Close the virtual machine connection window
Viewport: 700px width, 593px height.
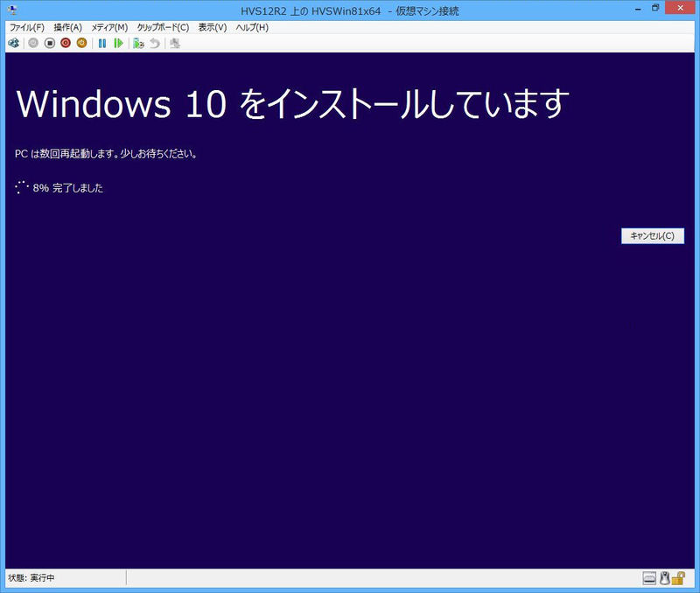click(681, 8)
